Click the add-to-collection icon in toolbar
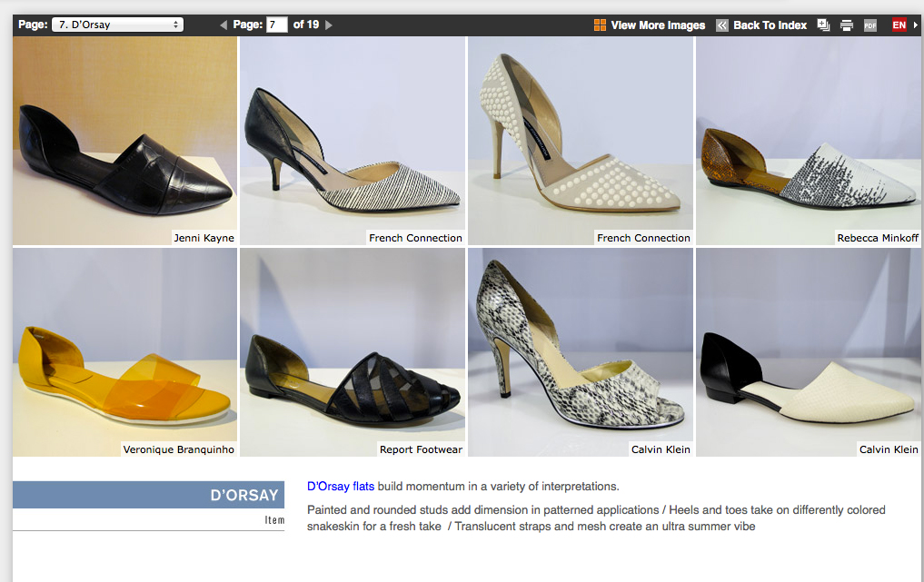This screenshot has height=582, width=924. point(823,25)
